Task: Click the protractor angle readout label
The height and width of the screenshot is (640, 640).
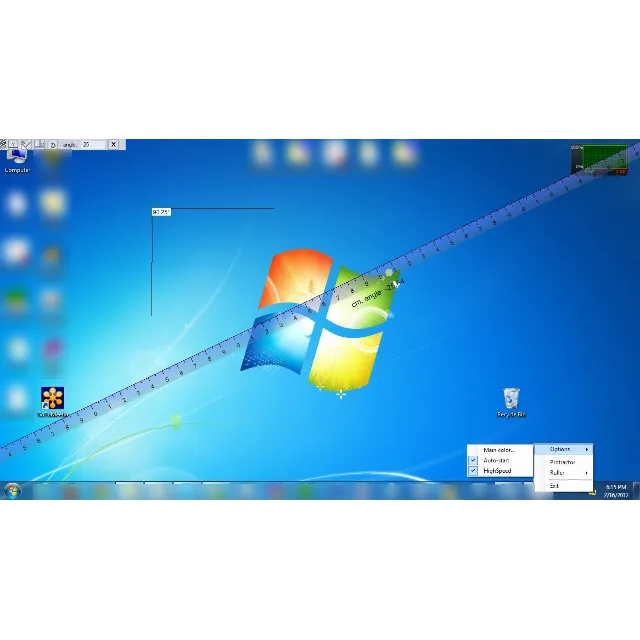Action: pyautogui.click(x=161, y=212)
